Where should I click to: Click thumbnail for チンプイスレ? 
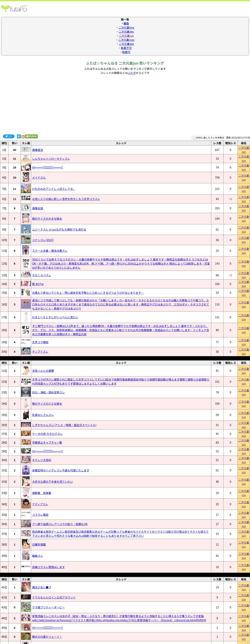[x=26, y=351]
